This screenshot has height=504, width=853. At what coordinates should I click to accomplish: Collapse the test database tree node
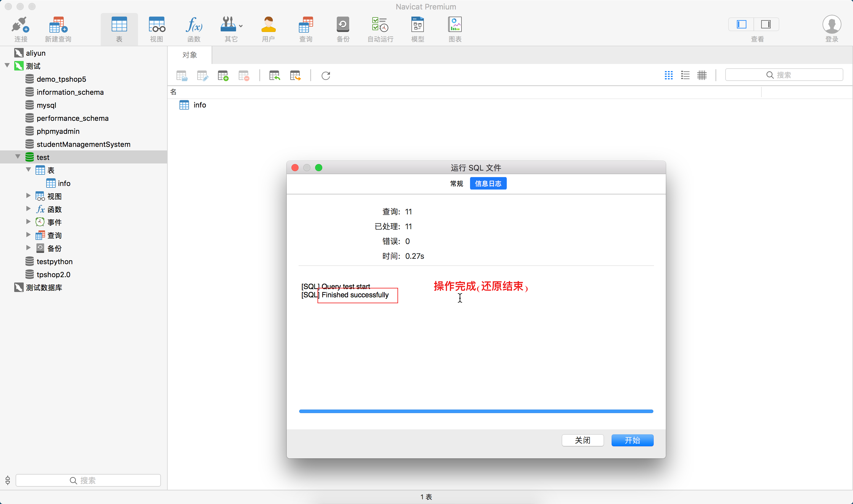pos(18,157)
